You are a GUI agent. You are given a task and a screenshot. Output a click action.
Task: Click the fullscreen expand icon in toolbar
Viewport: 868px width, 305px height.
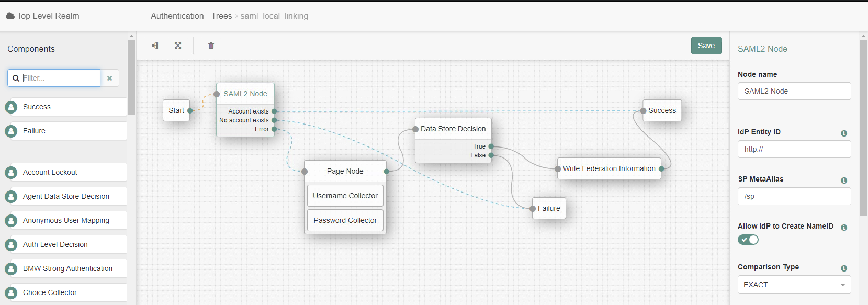tap(178, 46)
